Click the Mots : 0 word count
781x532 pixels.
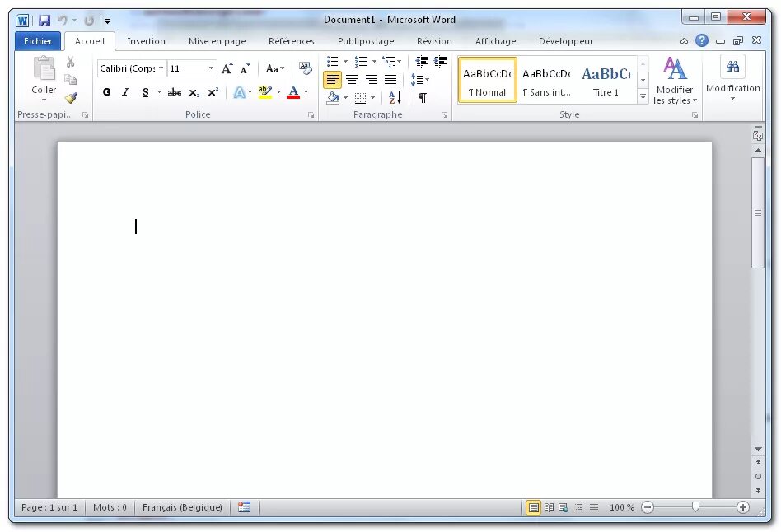[x=110, y=507]
